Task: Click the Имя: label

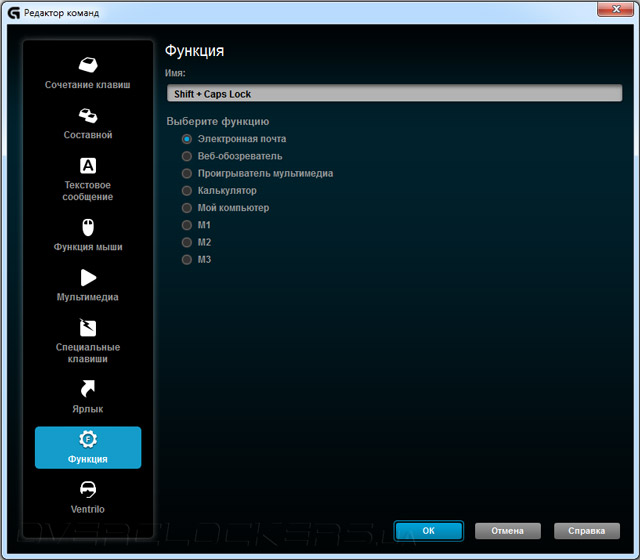Action: (x=175, y=73)
